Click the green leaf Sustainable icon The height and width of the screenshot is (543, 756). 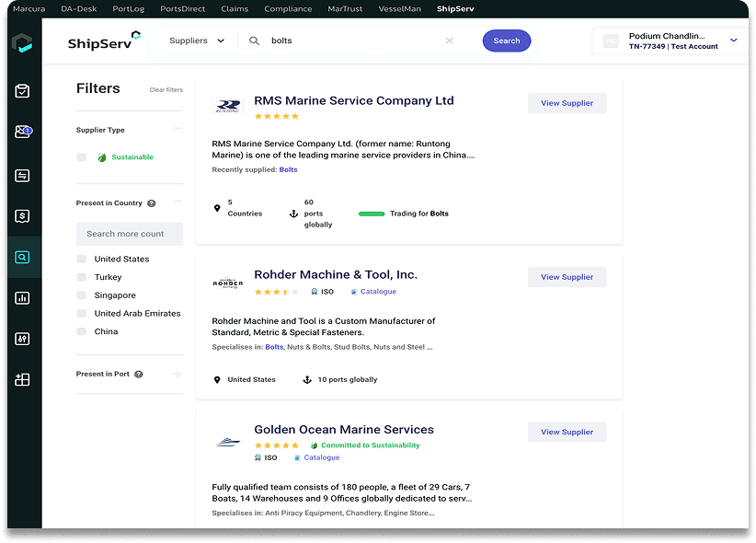pos(102,157)
